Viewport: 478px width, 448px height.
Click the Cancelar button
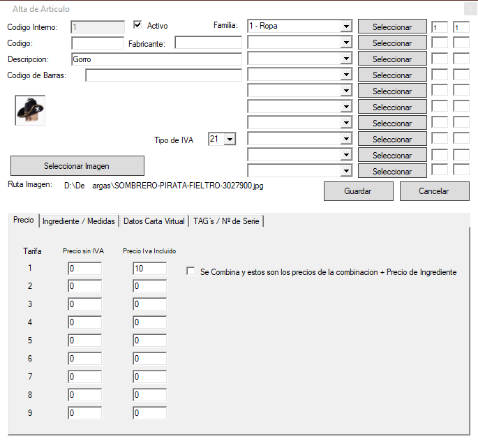pos(435,191)
